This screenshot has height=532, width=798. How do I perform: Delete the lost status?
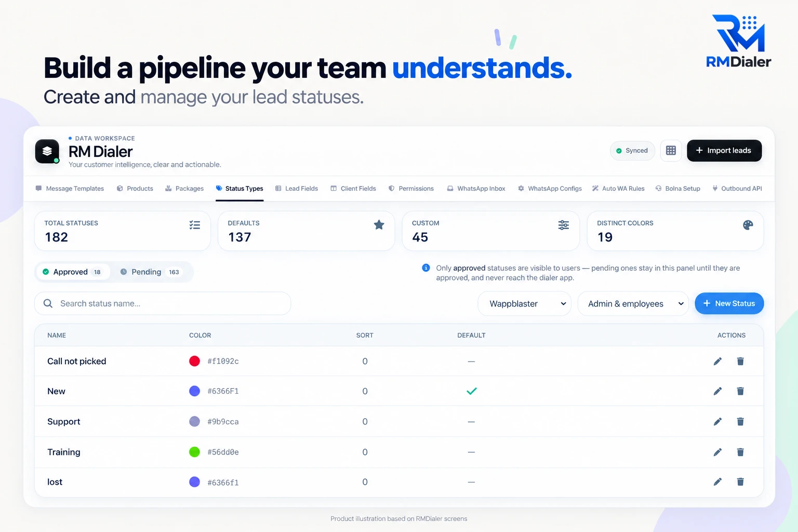(740, 482)
